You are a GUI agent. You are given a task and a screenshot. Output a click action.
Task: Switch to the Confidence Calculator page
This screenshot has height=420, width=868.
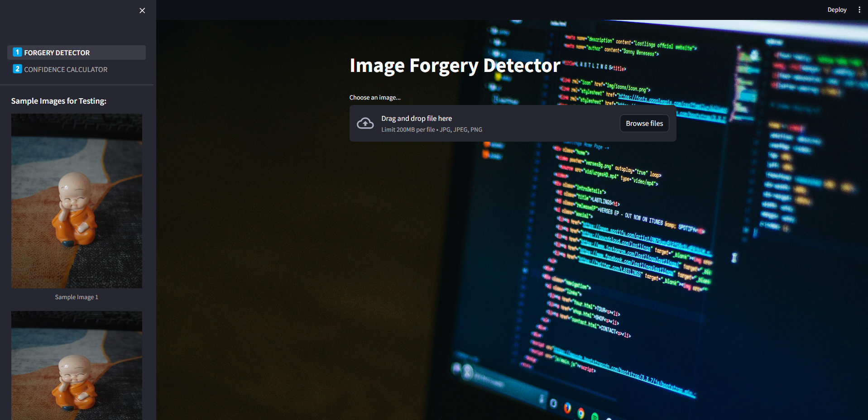coord(65,69)
